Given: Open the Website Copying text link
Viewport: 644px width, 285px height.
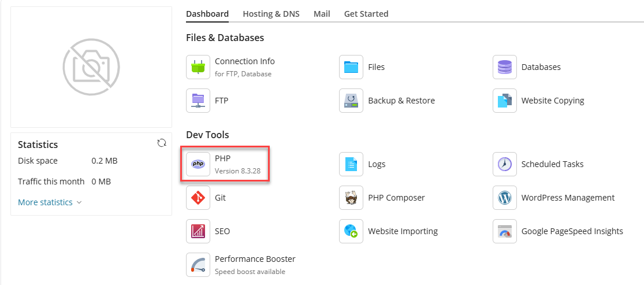Looking at the screenshot, I should click(x=553, y=101).
